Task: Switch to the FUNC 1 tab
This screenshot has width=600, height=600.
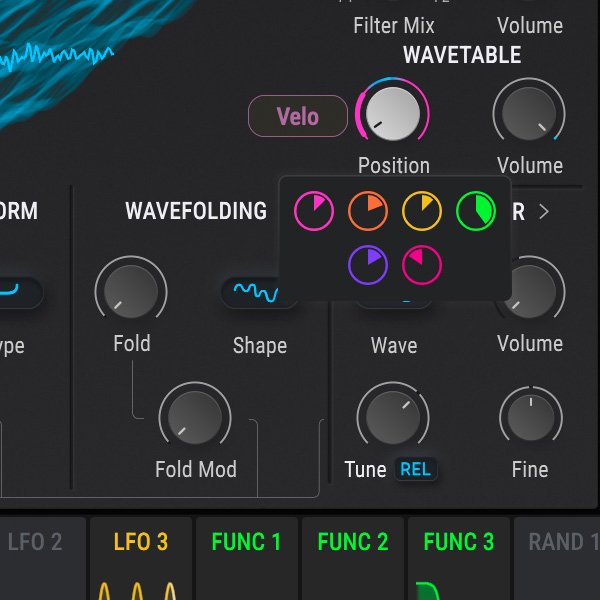Action: pyautogui.click(x=246, y=542)
